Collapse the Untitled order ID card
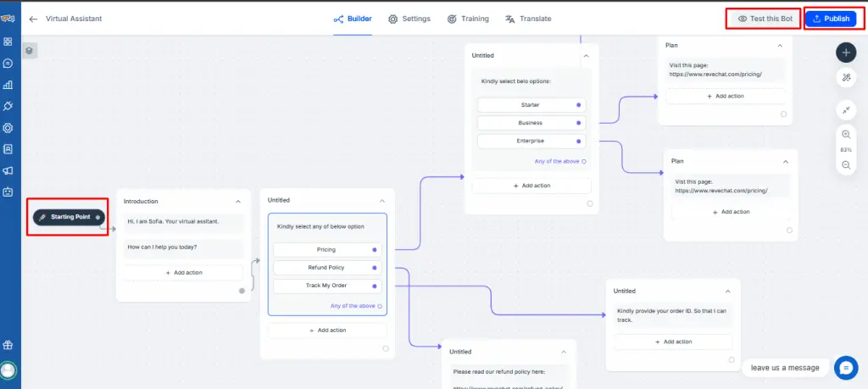This screenshot has width=868, height=389. click(x=728, y=291)
